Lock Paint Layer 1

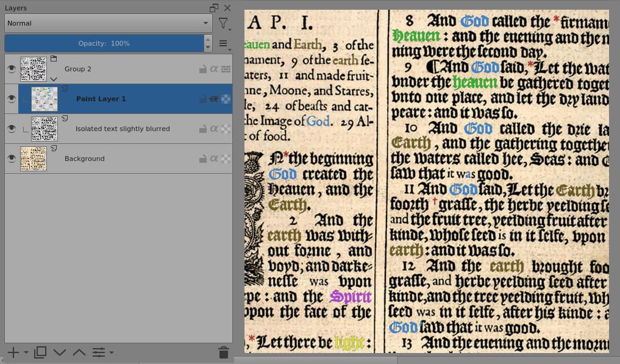click(202, 99)
